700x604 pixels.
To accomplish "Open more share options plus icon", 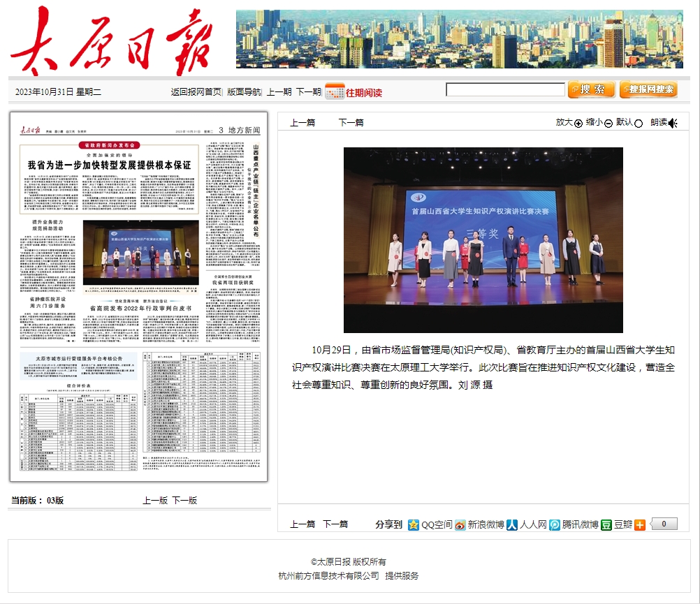I will [x=640, y=524].
